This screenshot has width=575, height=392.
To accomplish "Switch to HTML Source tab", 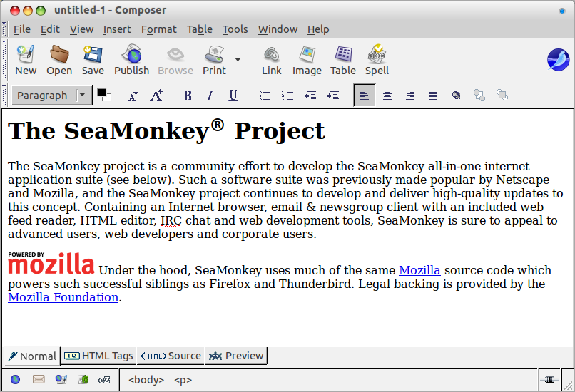I will (171, 356).
